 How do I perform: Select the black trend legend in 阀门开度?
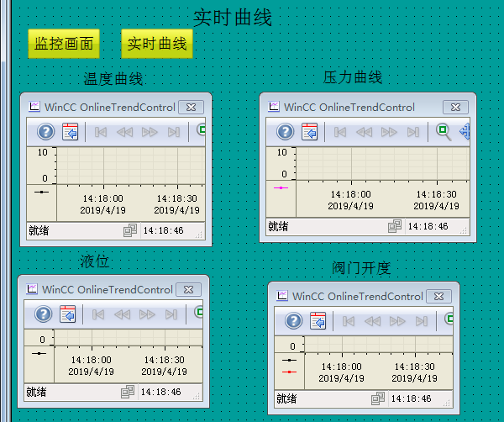pyautogui.click(x=289, y=361)
